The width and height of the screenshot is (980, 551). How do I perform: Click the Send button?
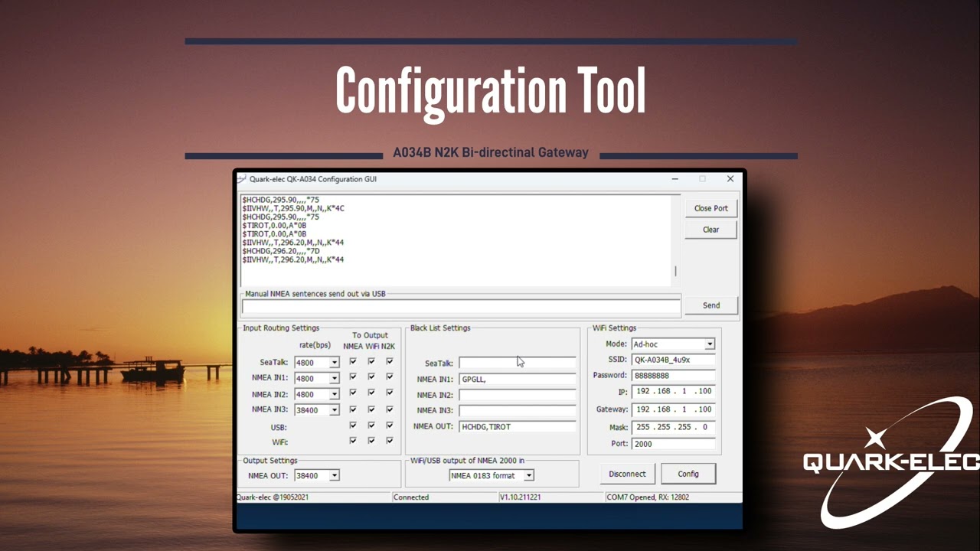(711, 305)
